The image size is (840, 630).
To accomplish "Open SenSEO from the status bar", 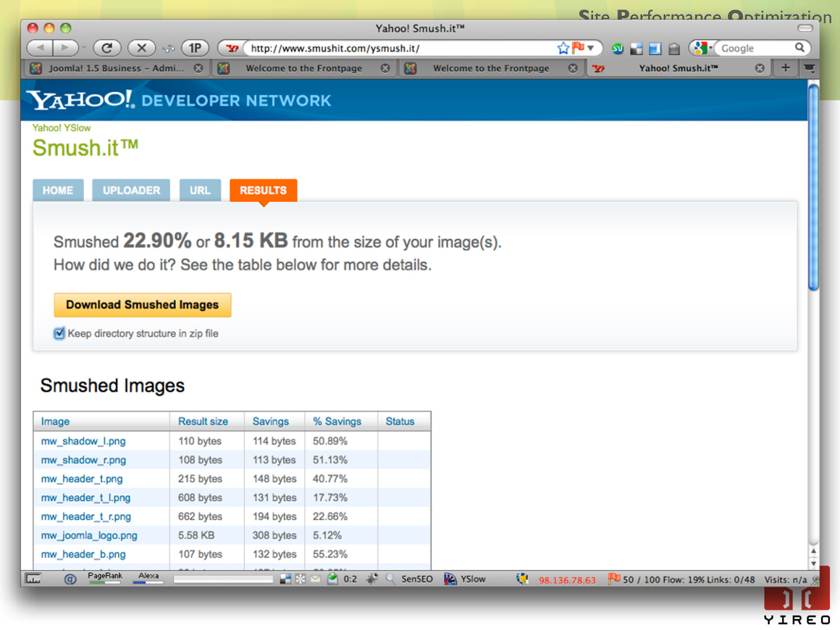I will [x=417, y=579].
